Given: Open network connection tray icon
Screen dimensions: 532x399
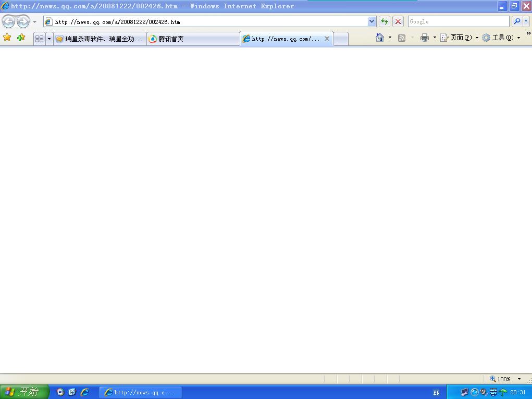Looking at the screenshot, I should tap(464, 393).
